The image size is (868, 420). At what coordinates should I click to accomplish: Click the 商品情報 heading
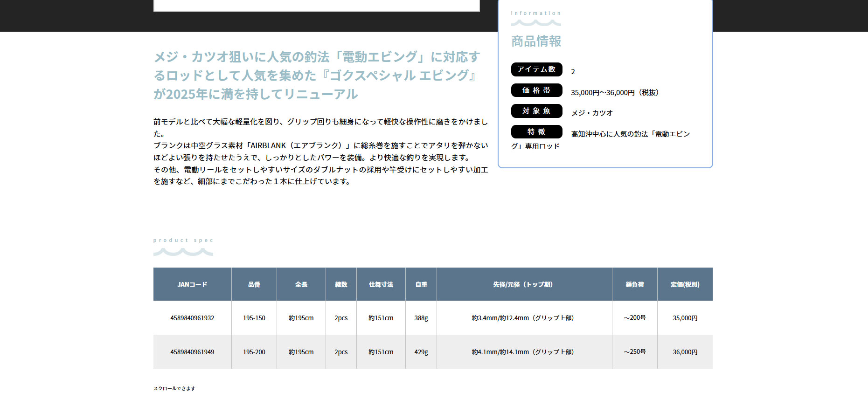coord(536,41)
